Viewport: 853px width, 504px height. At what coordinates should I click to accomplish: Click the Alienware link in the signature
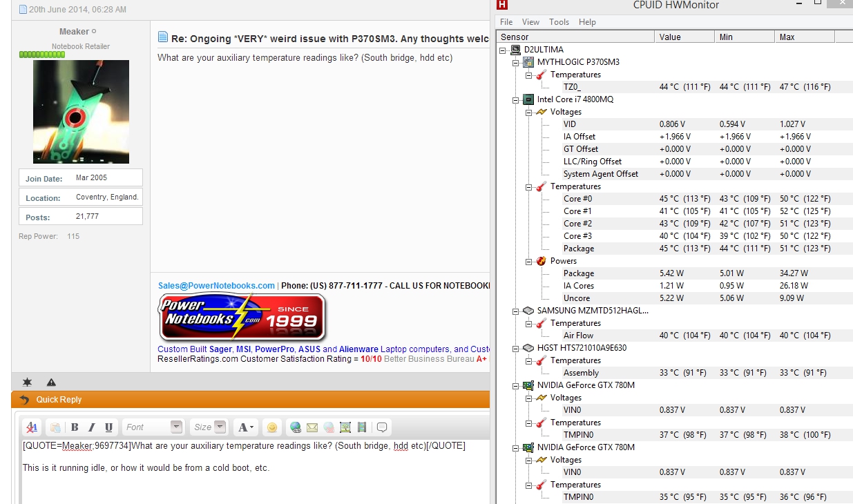coord(358,349)
